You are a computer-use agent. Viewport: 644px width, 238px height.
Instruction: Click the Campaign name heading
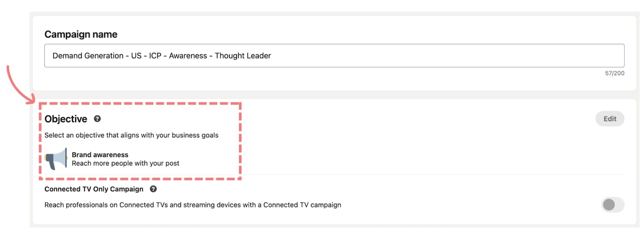(81, 34)
